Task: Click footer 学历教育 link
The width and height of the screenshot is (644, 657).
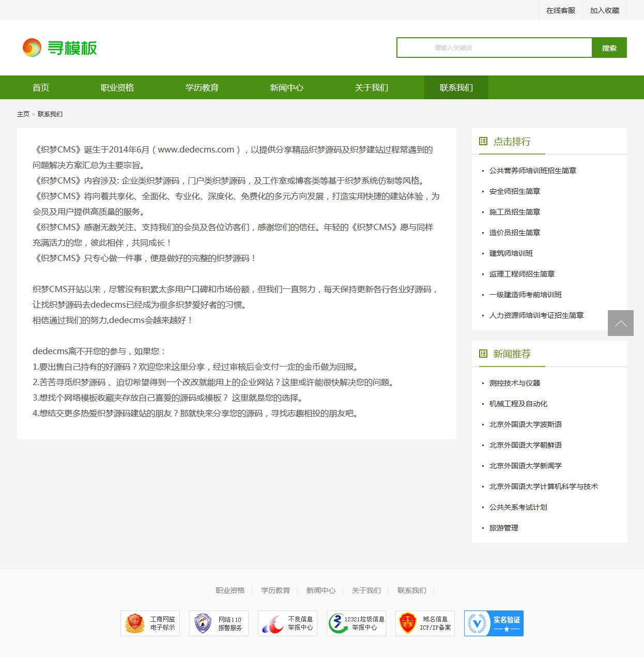Action: [x=275, y=590]
